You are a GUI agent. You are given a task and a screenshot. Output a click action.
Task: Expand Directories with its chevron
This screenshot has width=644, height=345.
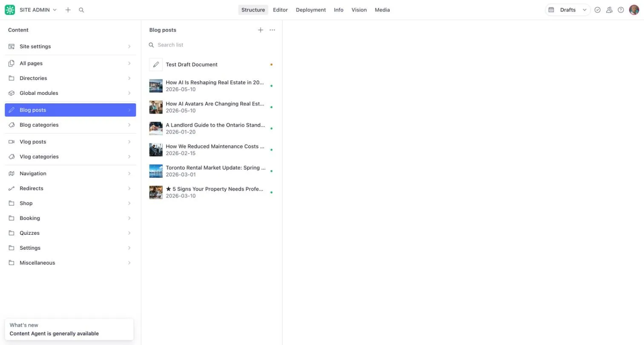pyautogui.click(x=129, y=78)
